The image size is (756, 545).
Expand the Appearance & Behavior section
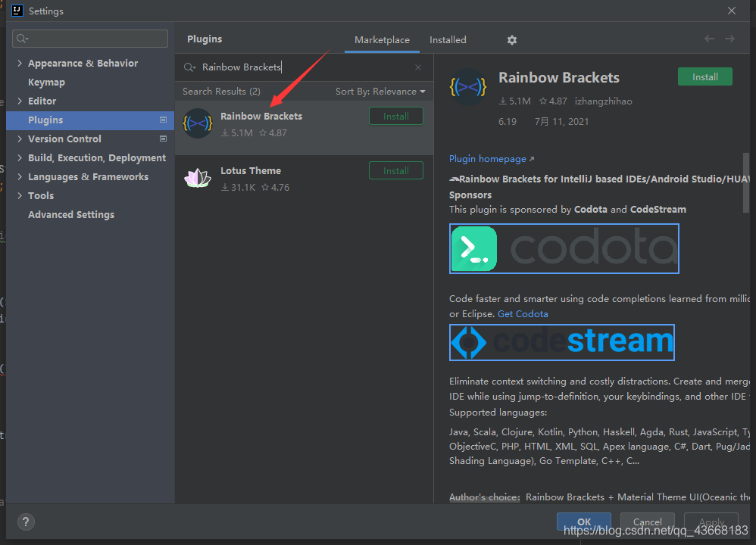20,63
